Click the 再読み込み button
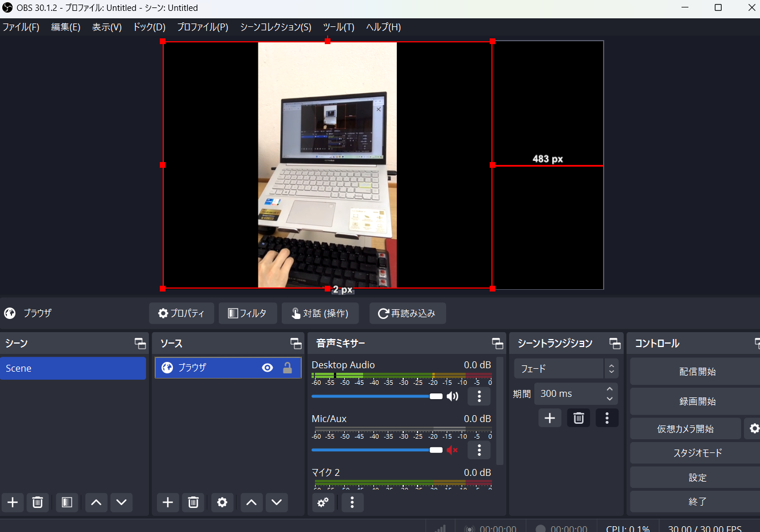Viewport: 760px width, 532px height. pyautogui.click(x=407, y=313)
